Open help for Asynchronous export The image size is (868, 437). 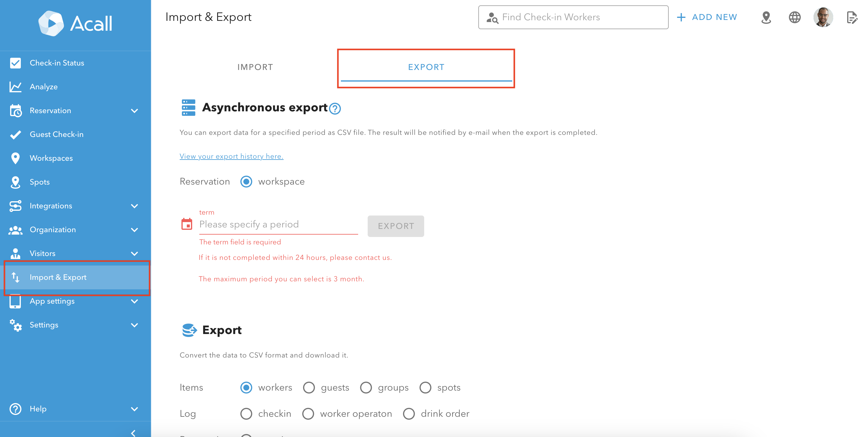pyautogui.click(x=335, y=109)
